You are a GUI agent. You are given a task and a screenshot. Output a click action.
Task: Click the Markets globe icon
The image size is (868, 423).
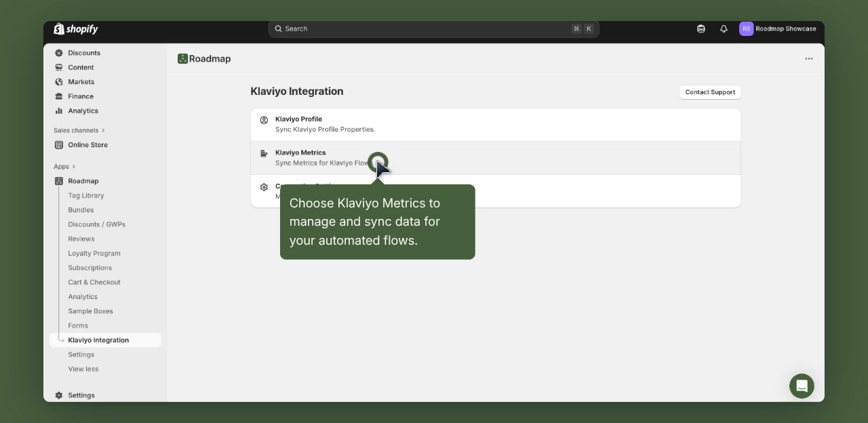tap(59, 81)
